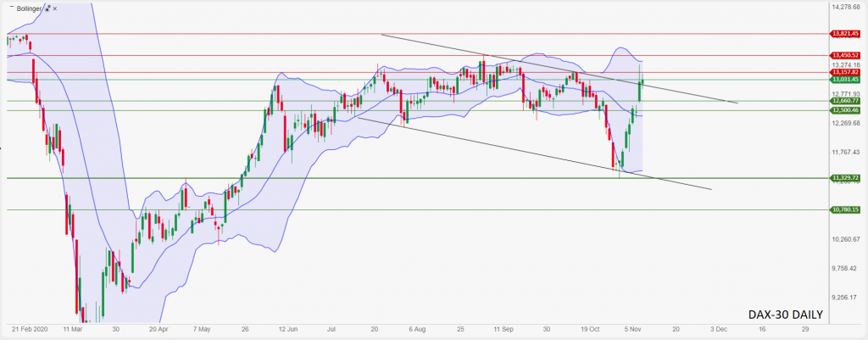Click the 12,269.68 price axis label
Viewport: 868px width, 340px height.
(845, 123)
